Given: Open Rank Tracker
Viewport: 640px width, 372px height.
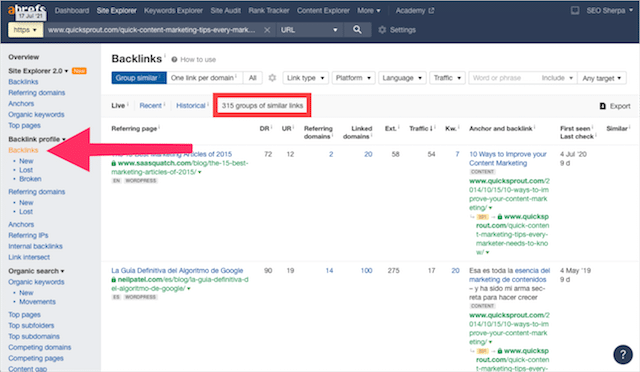Looking at the screenshot, I should pos(269,10).
